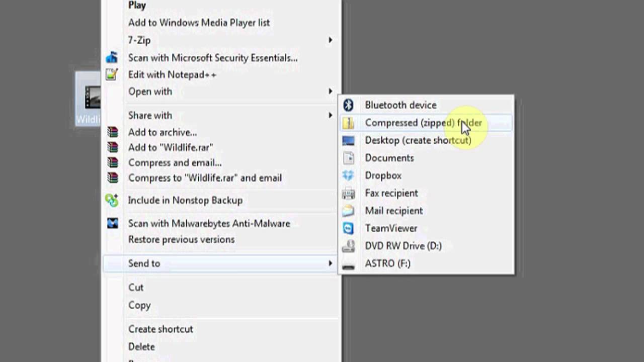Expand the 7-Zip submenu arrow
This screenshot has height=362, width=644.
click(x=331, y=40)
